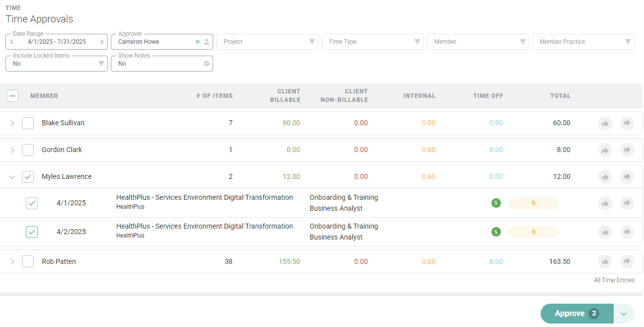Screen dimensions: 644x327
Task: Uncheck the 4/2/2025 entry checkbox
Action: (32, 232)
